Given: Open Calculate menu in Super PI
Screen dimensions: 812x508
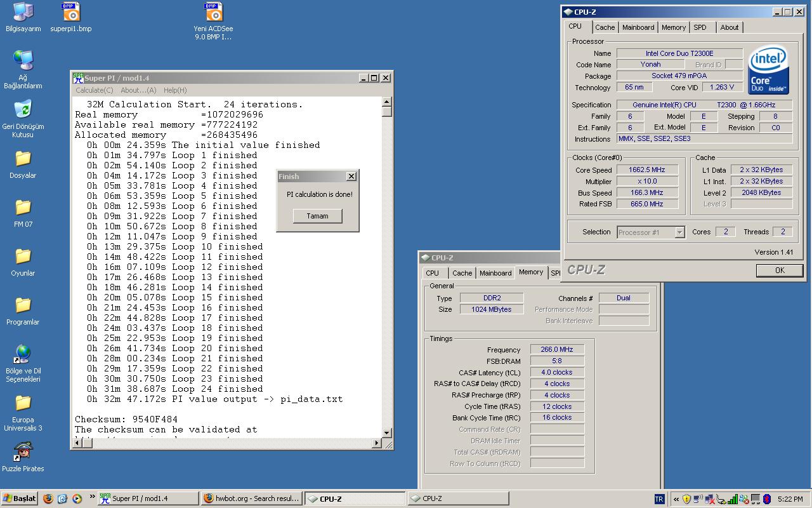Looking at the screenshot, I should coord(95,90).
